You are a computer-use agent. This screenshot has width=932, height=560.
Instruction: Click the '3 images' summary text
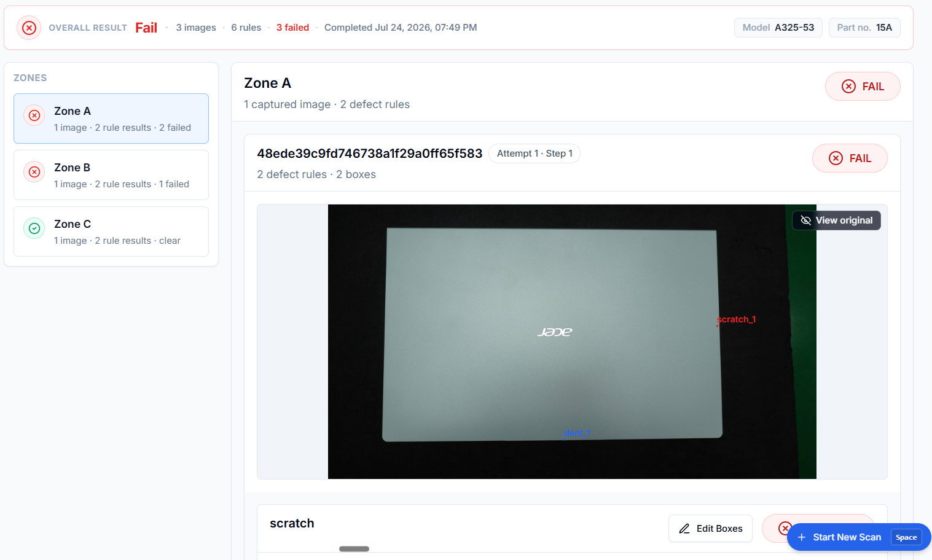[x=196, y=28]
